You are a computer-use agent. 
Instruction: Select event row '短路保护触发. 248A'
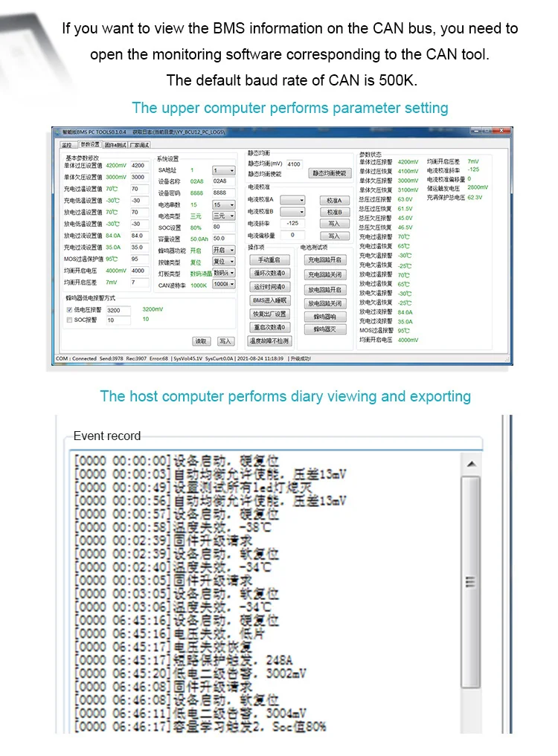(x=184, y=660)
